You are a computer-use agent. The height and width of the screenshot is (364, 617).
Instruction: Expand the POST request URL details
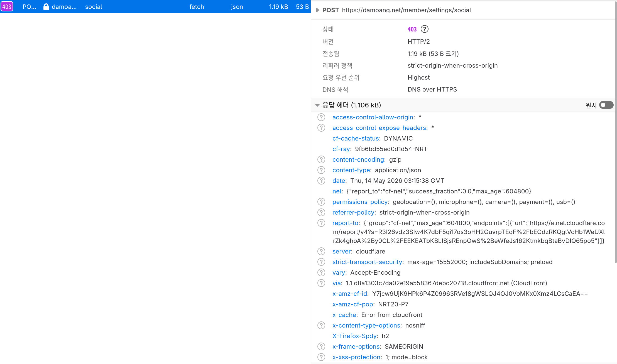click(x=317, y=10)
